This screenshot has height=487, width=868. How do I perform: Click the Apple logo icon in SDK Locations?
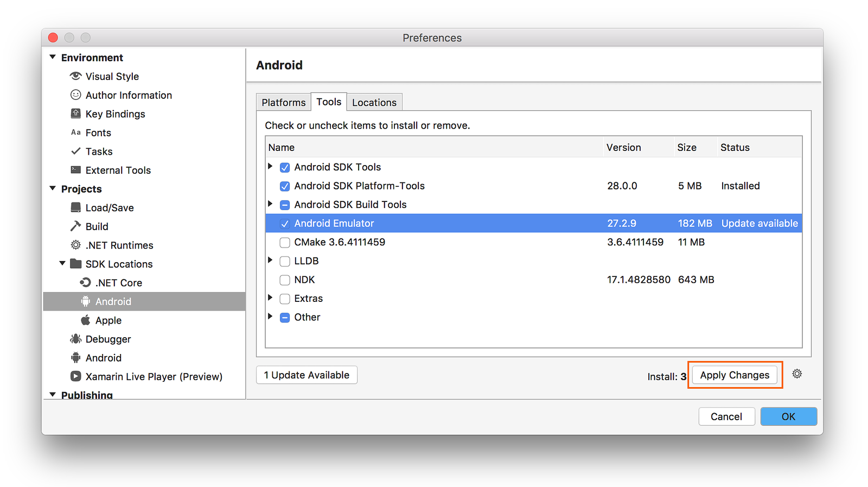coord(86,320)
